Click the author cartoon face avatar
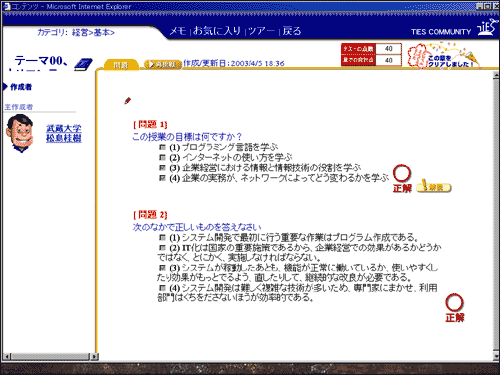500x375 pixels. click(x=20, y=133)
